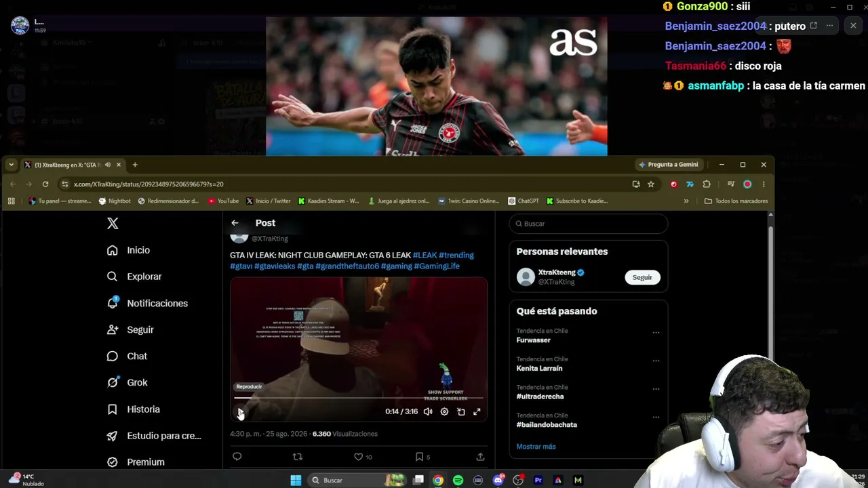The width and height of the screenshot is (868, 488).
Task: Click the #GamingLife hashtag link
Action: click(437, 266)
